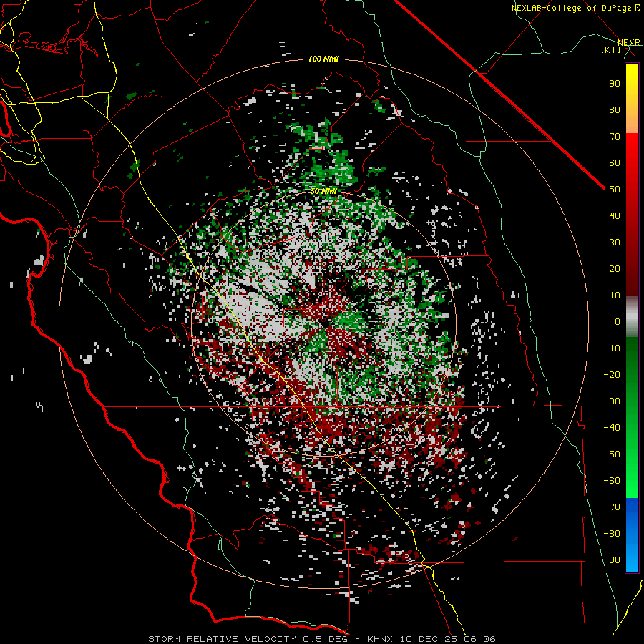The width and height of the screenshot is (644, 644).
Task: Click the KHNX radar site identifier
Action: point(380,639)
